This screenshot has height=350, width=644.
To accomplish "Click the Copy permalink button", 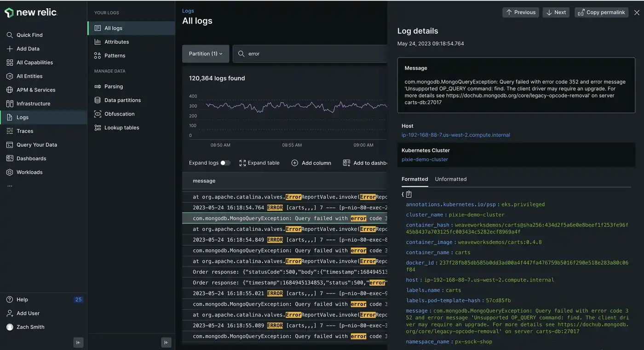I will [x=601, y=12].
